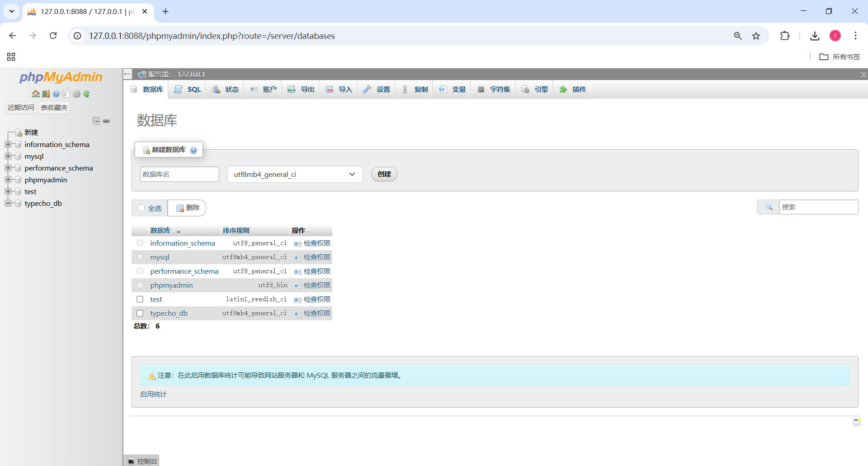Switch to the SQL tab

tap(188, 90)
